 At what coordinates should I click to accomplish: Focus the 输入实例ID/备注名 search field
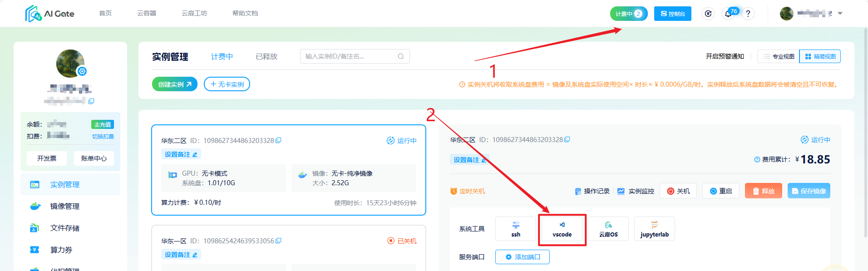pyautogui.click(x=355, y=56)
